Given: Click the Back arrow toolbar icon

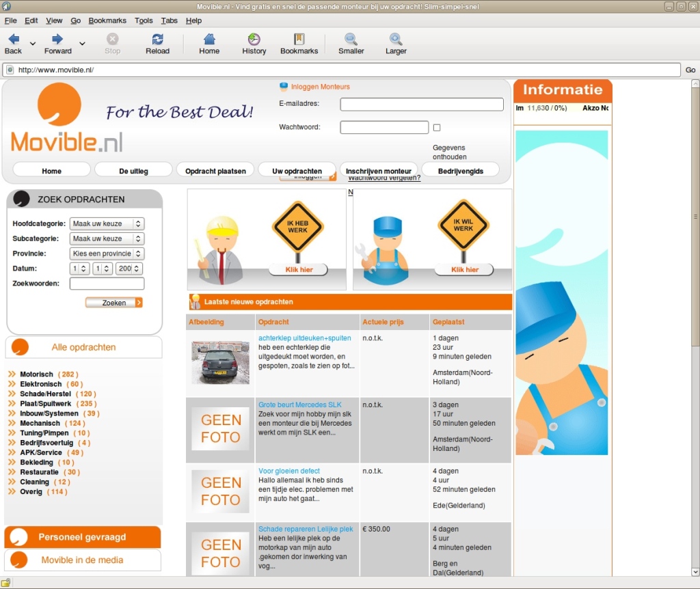Looking at the screenshot, I should 13,40.
